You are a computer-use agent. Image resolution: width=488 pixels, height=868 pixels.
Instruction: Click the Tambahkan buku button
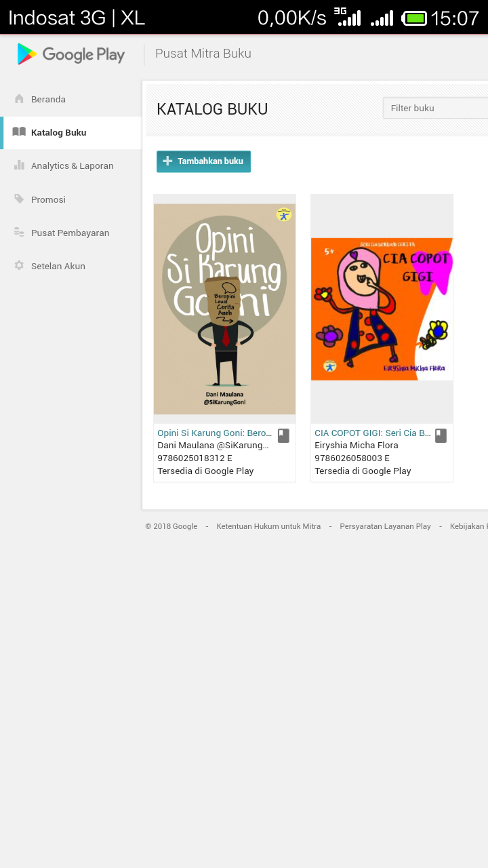(x=203, y=161)
